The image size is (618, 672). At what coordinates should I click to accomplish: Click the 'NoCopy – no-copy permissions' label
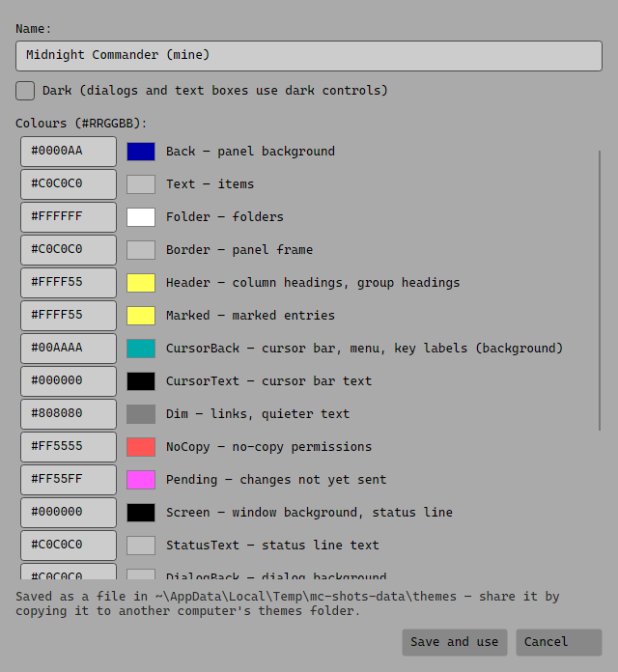pyautogui.click(x=268, y=447)
